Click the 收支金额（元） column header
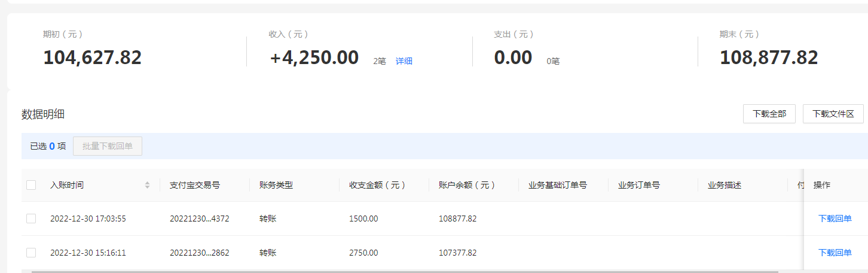 point(378,185)
